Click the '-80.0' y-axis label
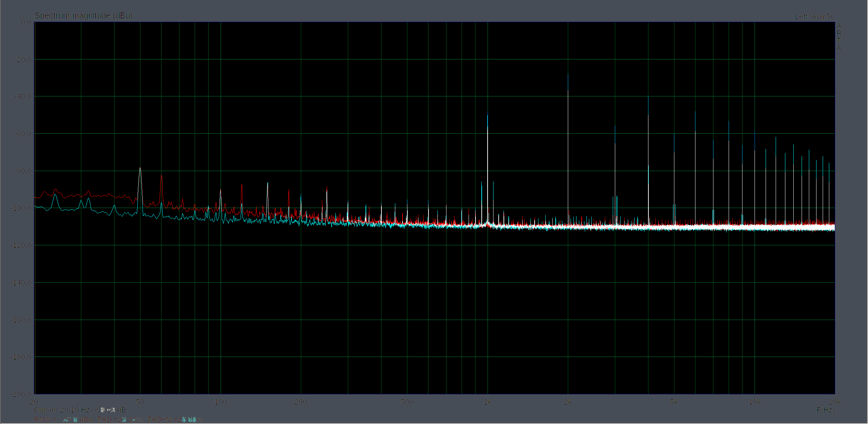Screen dimensions: 868x424 [23, 171]
